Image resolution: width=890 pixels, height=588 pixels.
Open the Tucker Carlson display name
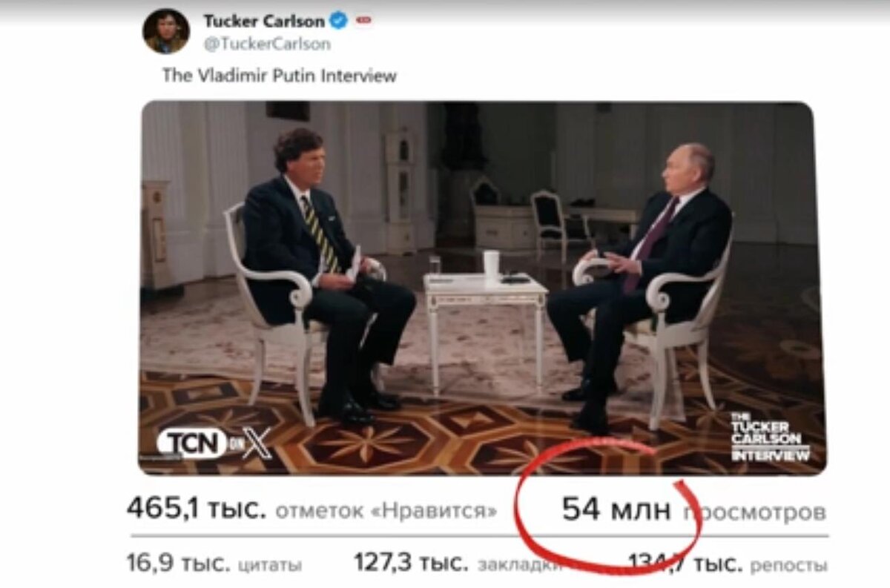click(263, 21)
